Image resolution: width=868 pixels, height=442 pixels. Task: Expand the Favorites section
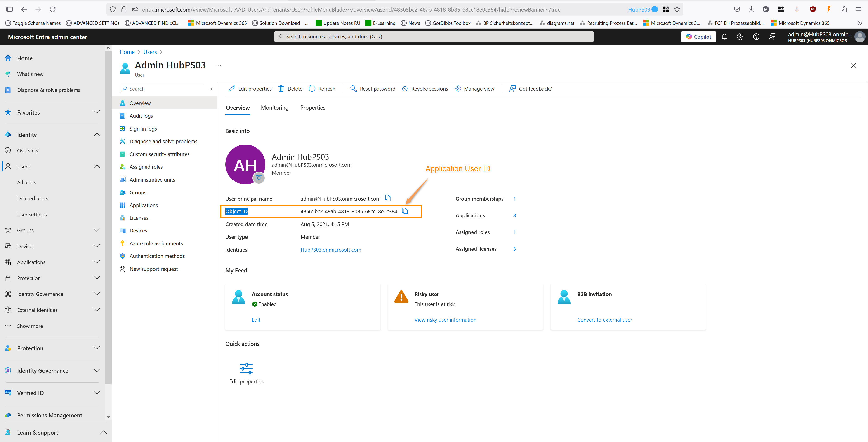(97, 112)
